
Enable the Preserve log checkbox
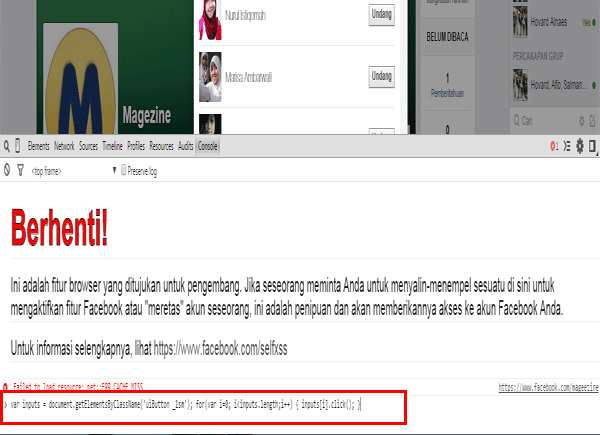[x=123, y=169]
